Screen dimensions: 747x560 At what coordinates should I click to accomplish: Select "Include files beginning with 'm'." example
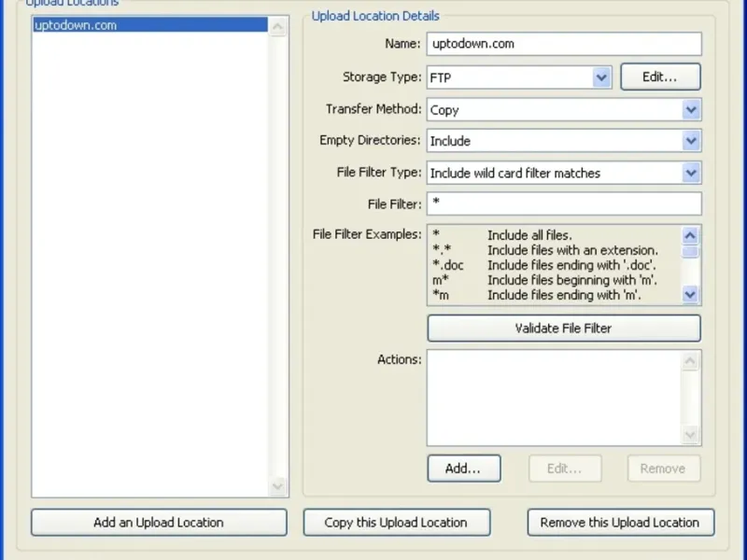(x=572, y=280)
